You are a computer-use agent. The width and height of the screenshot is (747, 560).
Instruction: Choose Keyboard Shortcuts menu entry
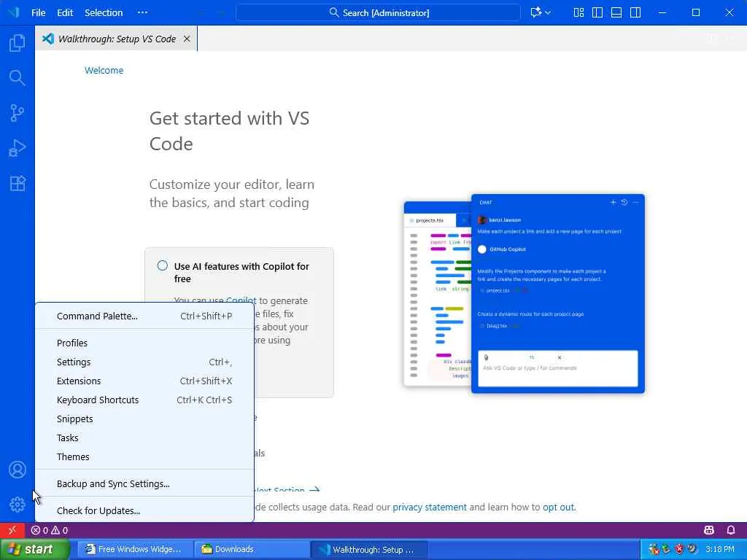(144, 400)
